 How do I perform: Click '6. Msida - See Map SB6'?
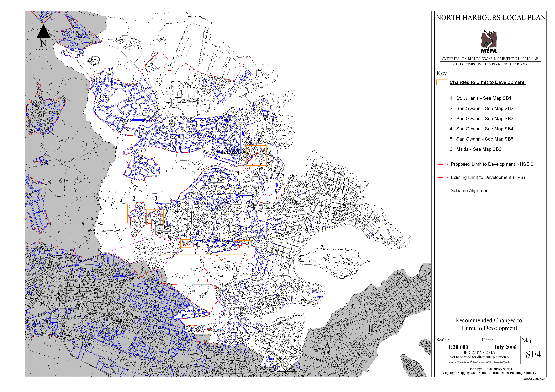475,149
